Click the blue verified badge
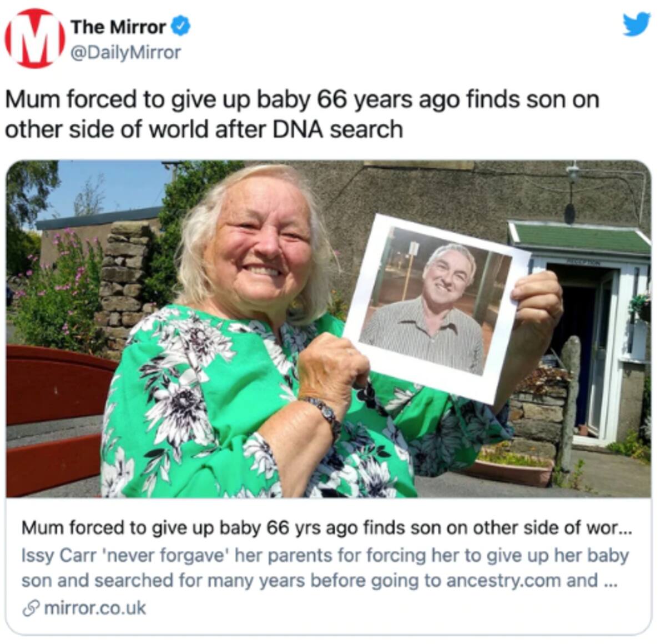The width and height of the screenshot is (666, 644). 181,26
